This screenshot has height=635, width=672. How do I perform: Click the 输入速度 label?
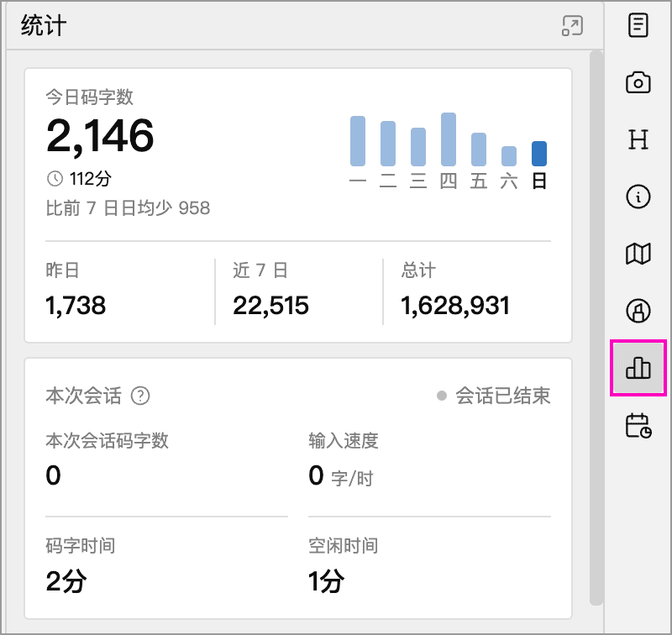coord(344,440)
